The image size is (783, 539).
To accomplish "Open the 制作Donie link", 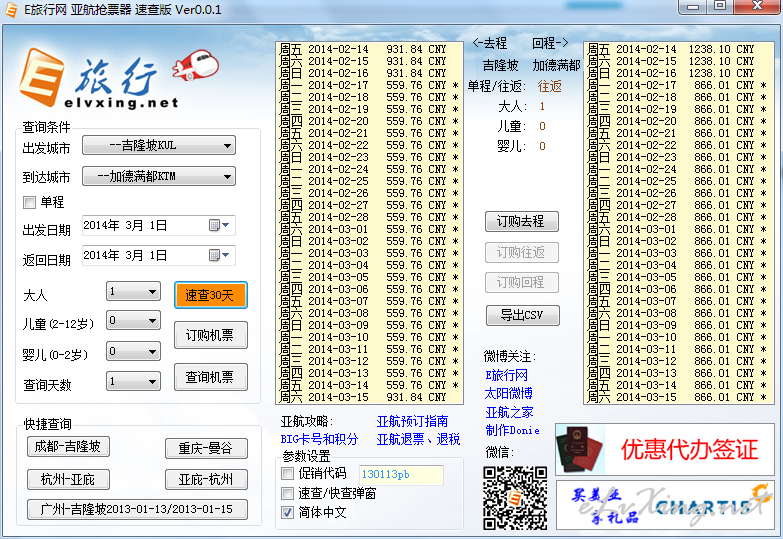I will 512,430.
